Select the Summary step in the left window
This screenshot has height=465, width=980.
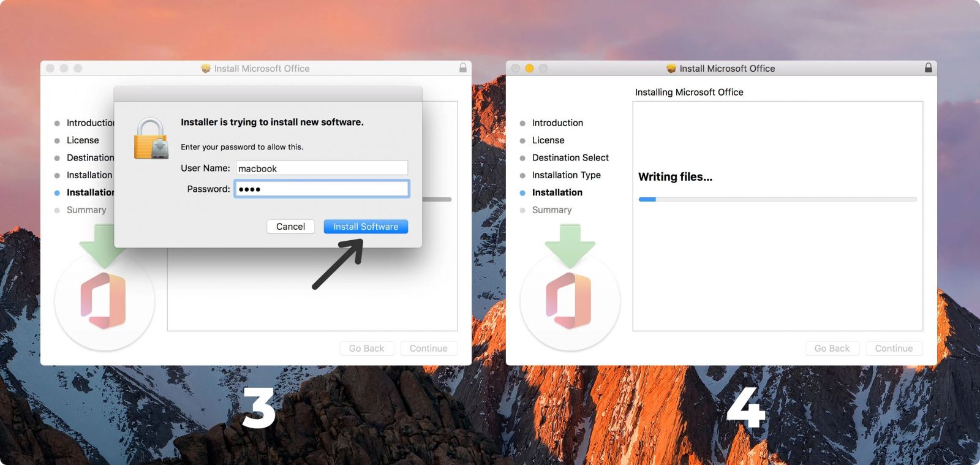point(86,210)
